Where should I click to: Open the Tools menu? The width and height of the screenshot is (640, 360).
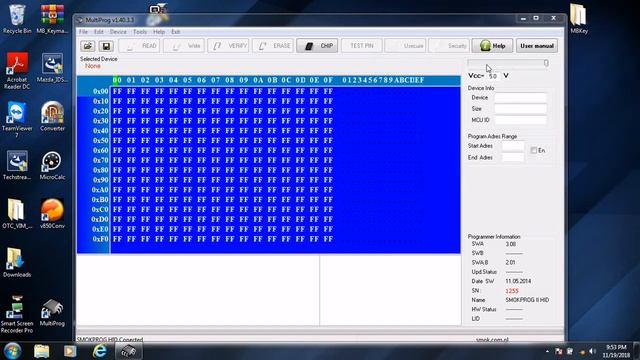pos(140,32)
